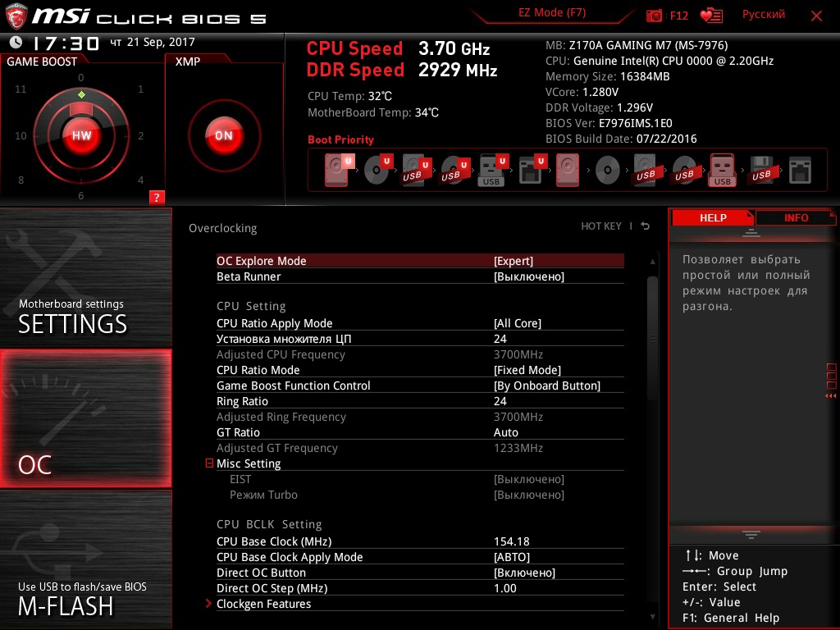Switch to the HELP tab
840x630 pixels.
pyautogui.click(x=713, y=217)
